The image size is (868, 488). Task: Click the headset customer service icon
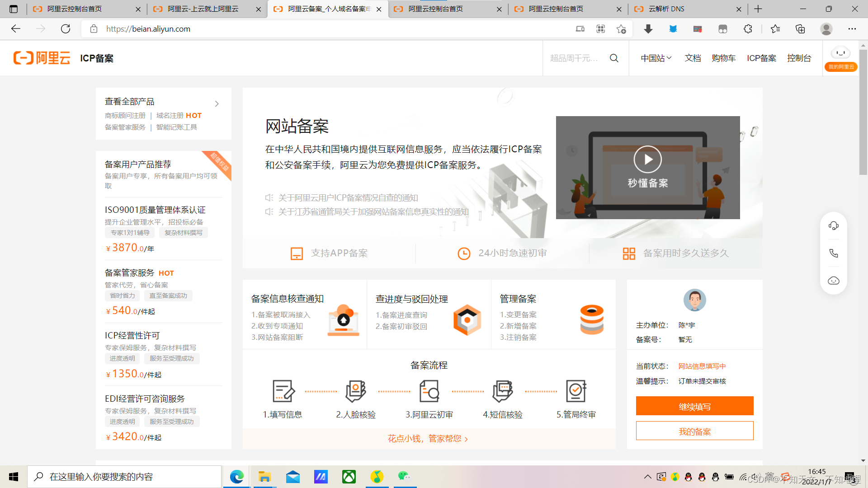coord(833,226)
